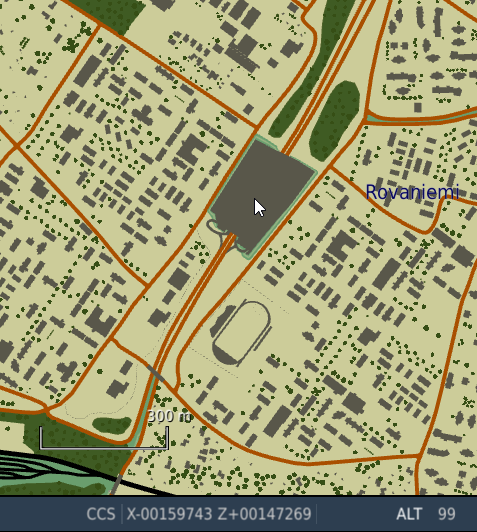Image resolution: width=477 pixels, height=532 pixels.
Task: Click the map scale bar bracket
Action: pos(104,438)
